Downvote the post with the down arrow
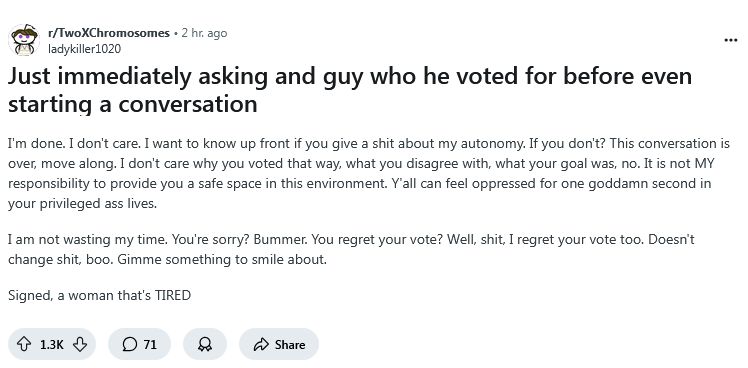The image size is (748, 368). coord(80,344)
